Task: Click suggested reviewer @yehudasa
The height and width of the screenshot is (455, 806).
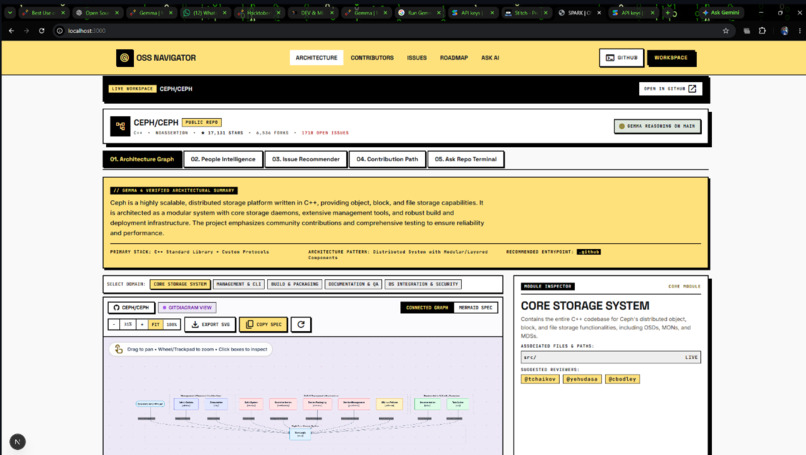Action: pos(582,379)
